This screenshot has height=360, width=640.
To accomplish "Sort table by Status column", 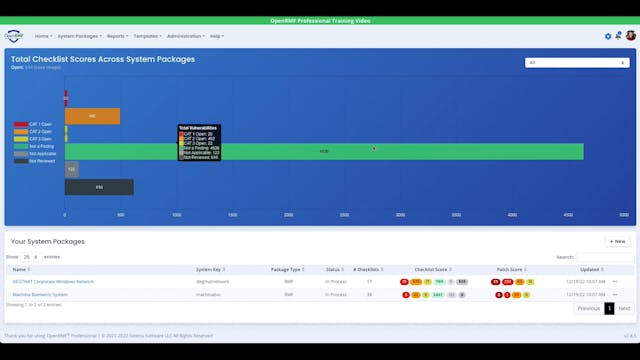I will click(342, 270).
